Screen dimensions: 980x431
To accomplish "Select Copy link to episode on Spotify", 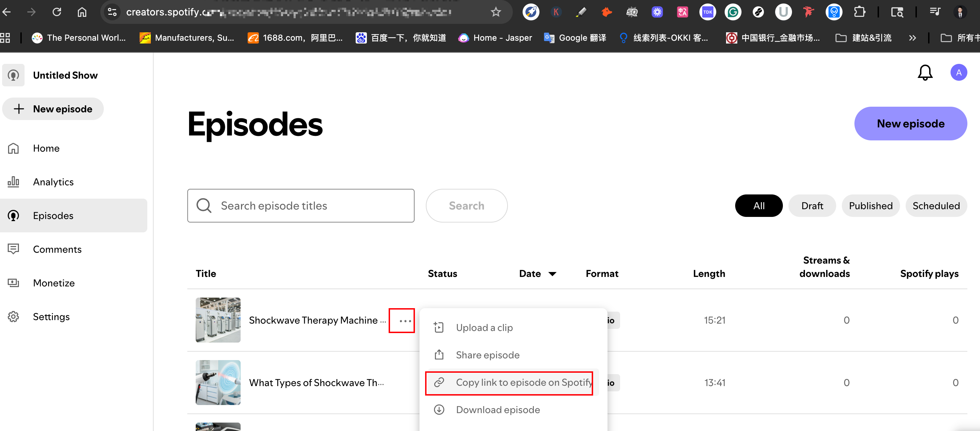I will [513, 382].
